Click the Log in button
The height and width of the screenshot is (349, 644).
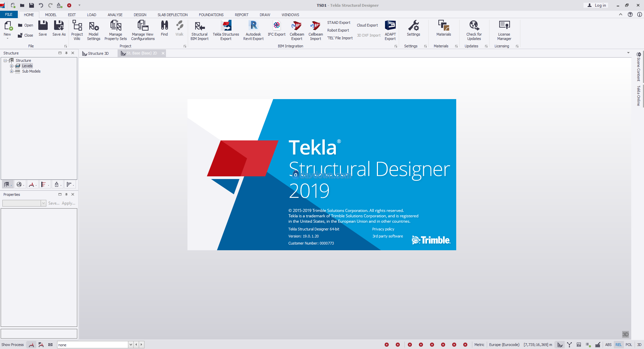[x=597, y=5]
